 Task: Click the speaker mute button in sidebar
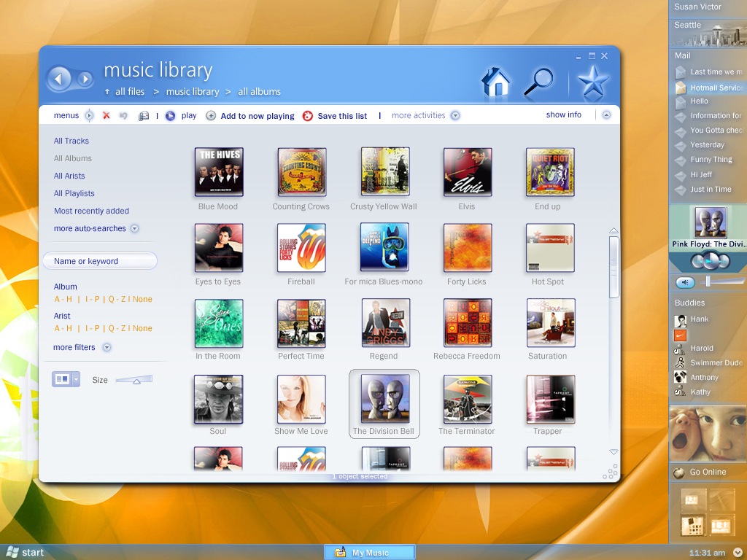click(685, 282)
